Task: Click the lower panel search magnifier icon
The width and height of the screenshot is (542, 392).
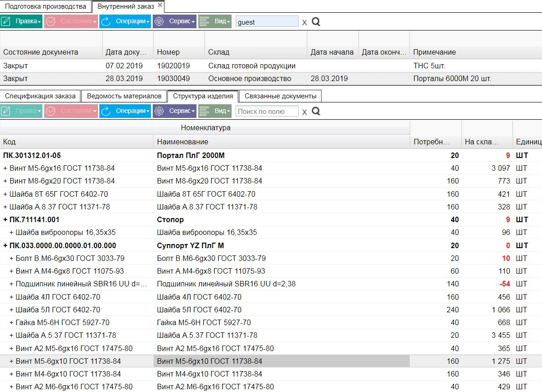Action: click(315, 111)
